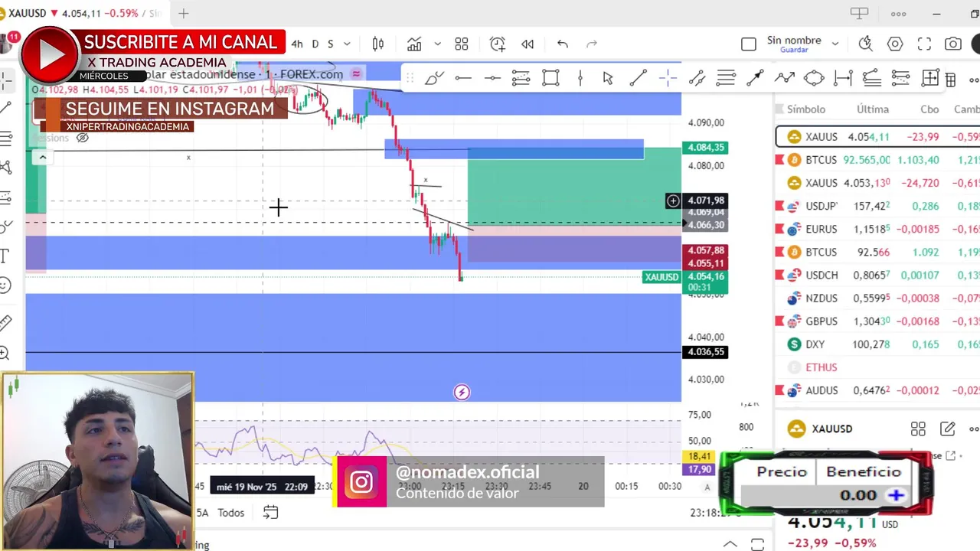Select the horizontal line drawing tool
This screenshot has width=980, height=551.
point(463,78)
